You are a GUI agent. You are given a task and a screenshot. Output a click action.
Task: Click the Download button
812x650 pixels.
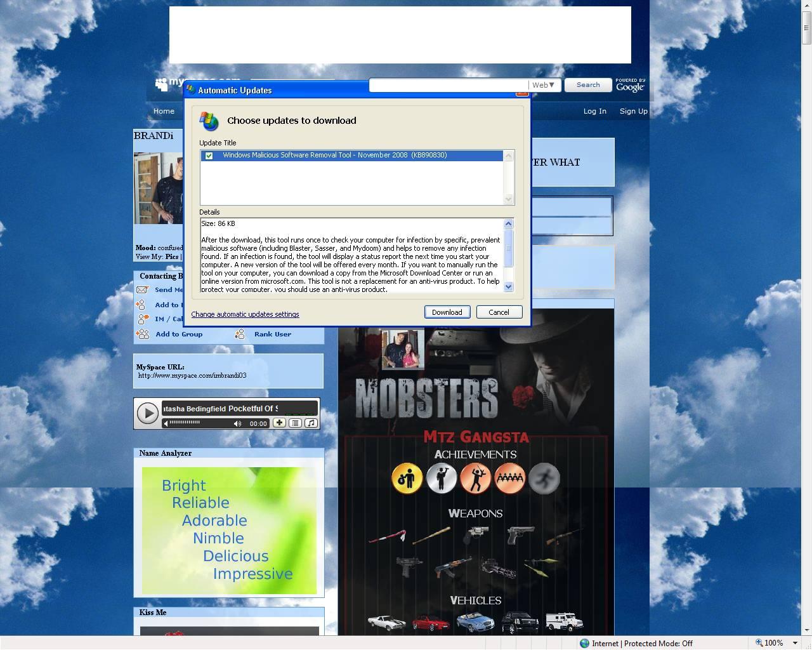[447, 312]
